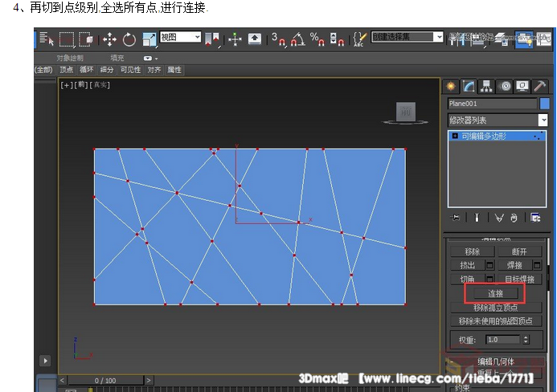Open the 修改器列表 dropdown

[x=498, y=120]
